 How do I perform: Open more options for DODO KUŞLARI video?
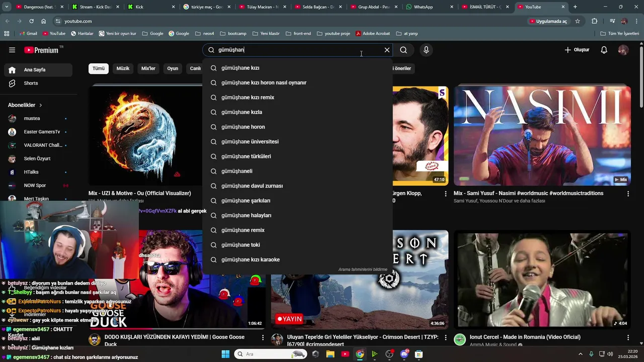(x=263, y=337)
